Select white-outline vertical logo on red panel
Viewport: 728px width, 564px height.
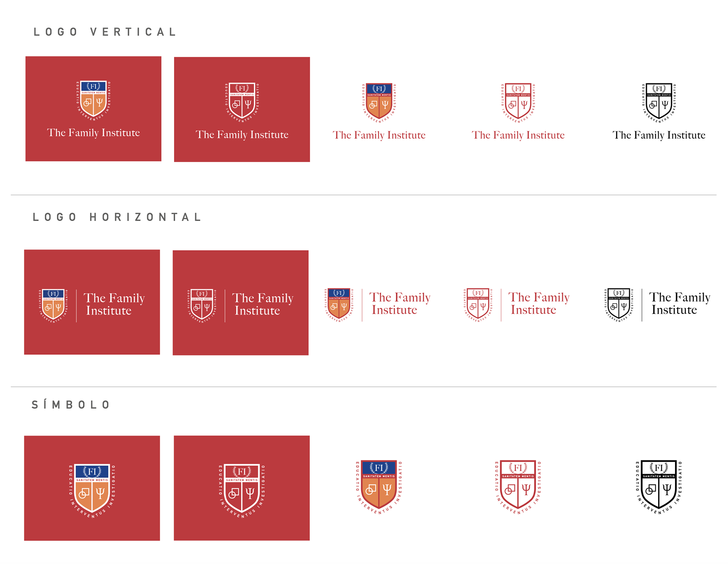click(x=242, y=110)
